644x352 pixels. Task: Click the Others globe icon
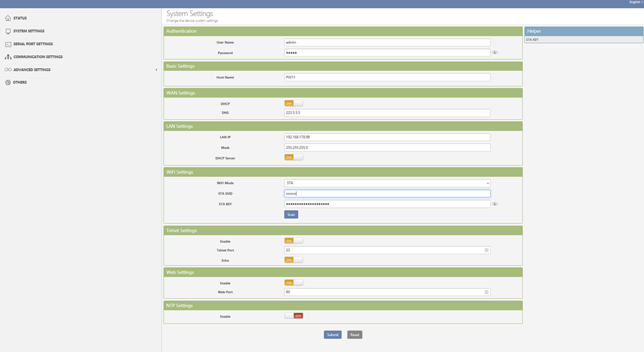tap(8, 82)
